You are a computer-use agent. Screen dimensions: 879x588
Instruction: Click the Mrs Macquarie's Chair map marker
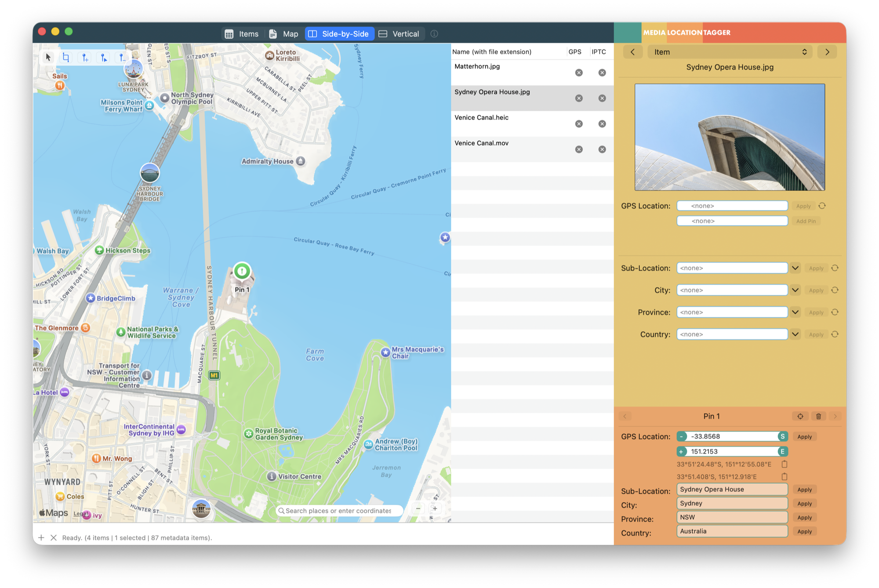coord(385,352)
